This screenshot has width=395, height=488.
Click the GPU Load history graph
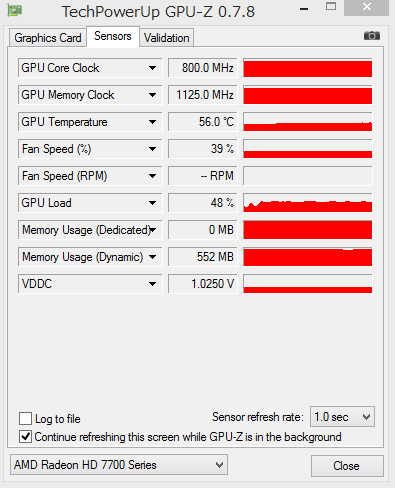(308, 203)
